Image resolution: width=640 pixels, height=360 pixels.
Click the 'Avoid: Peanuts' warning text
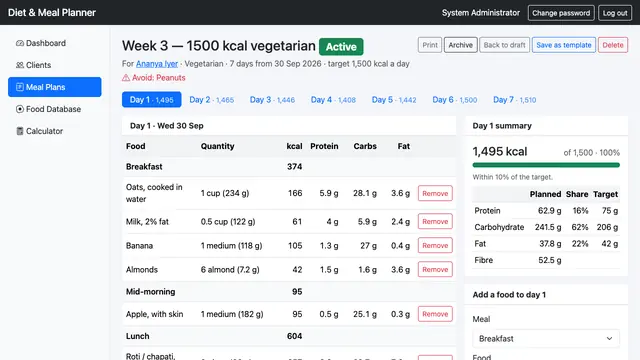tap(159, 78)
